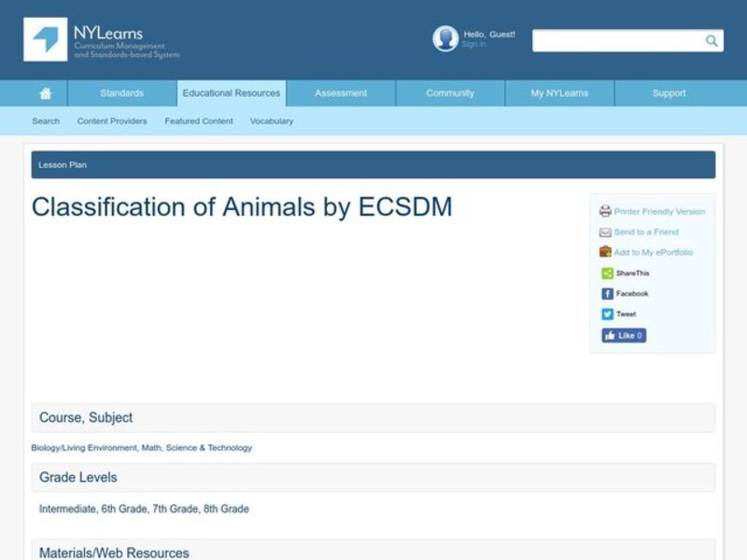Open the Assessment menu
Screen dimensions: 747x560
tap(340, 93)
